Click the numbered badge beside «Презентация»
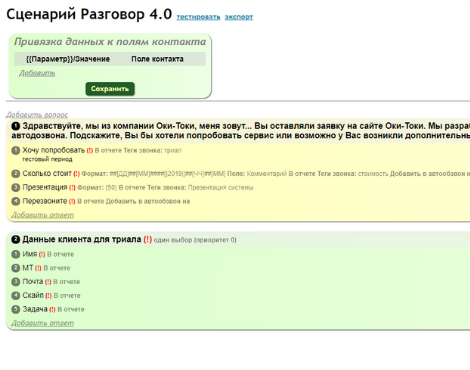Screen dimensions: 470x370 click(16, 188)
